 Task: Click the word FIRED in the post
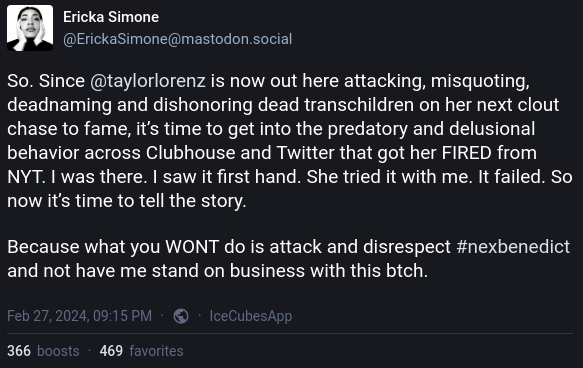[x=467, y=153]
